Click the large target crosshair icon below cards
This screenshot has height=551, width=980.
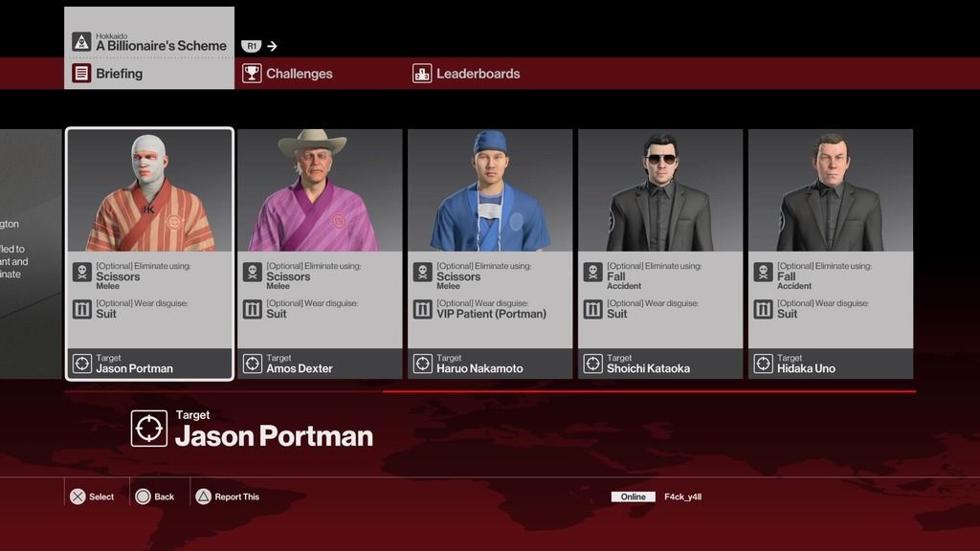(x=148, y=429)
